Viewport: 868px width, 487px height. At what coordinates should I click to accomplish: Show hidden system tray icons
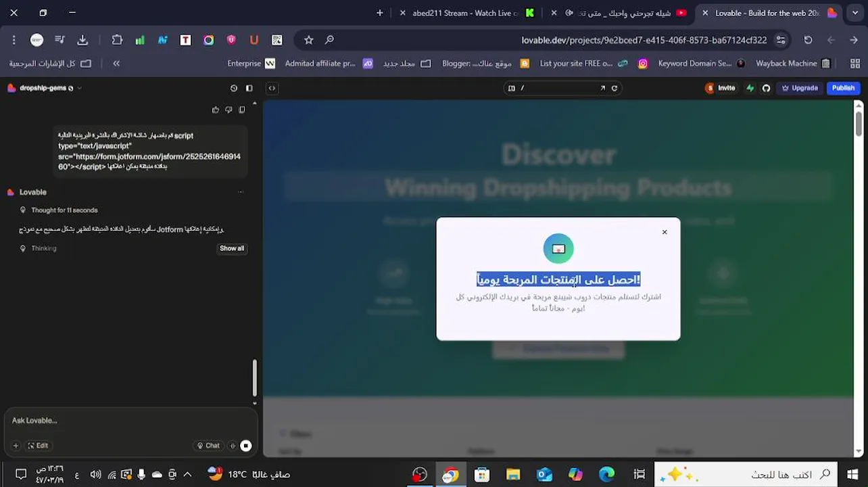pyautogui.click(x=187, y=475)
